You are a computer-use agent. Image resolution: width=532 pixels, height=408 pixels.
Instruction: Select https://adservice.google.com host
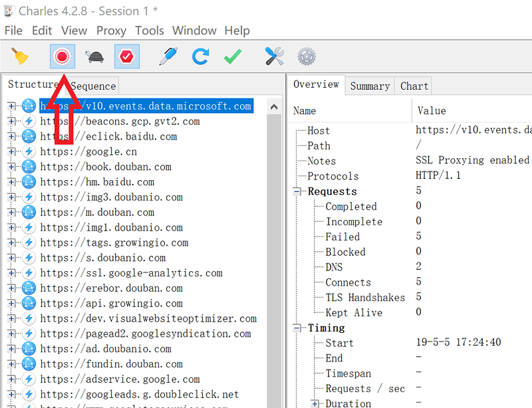(120, 379)
